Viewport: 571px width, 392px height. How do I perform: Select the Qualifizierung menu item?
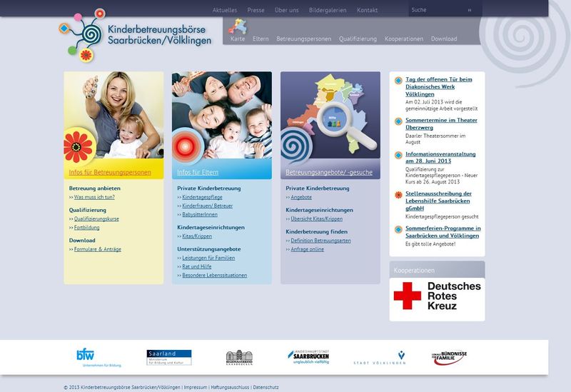[x=358, y=39]
